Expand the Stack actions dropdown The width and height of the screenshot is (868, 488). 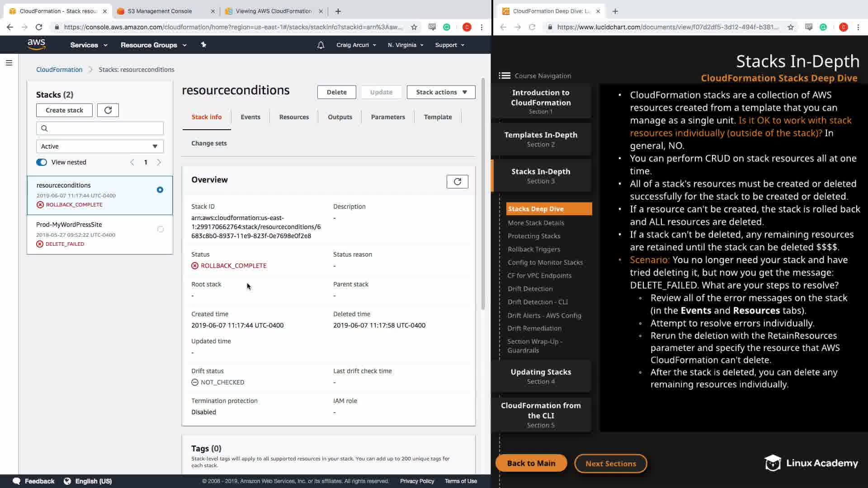point(441,92)
